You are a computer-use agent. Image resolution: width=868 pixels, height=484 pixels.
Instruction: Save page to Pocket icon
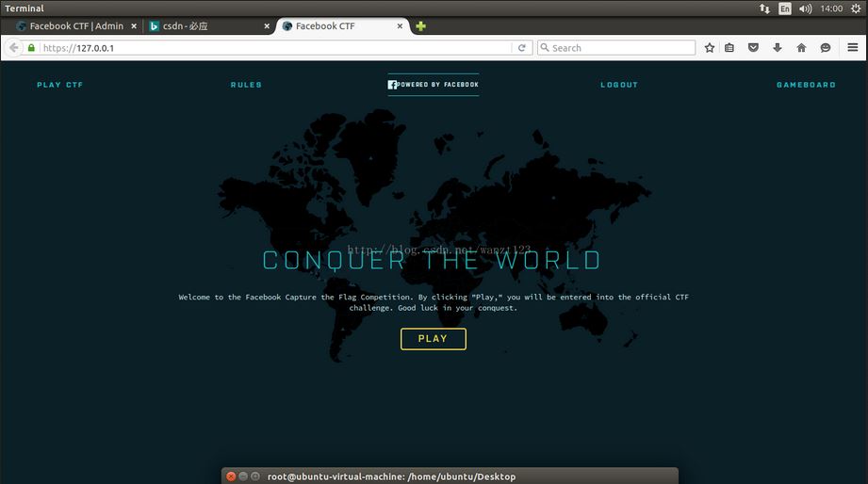[x=753, y=48]
